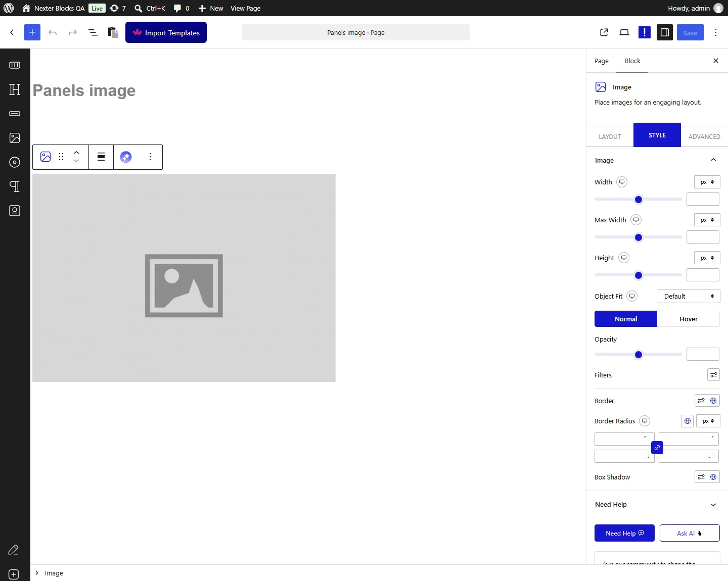Image resolution: width=728 pixels, height=581 pixels.
Task: Click the blue Need Help button
Action: click(624, 533)
